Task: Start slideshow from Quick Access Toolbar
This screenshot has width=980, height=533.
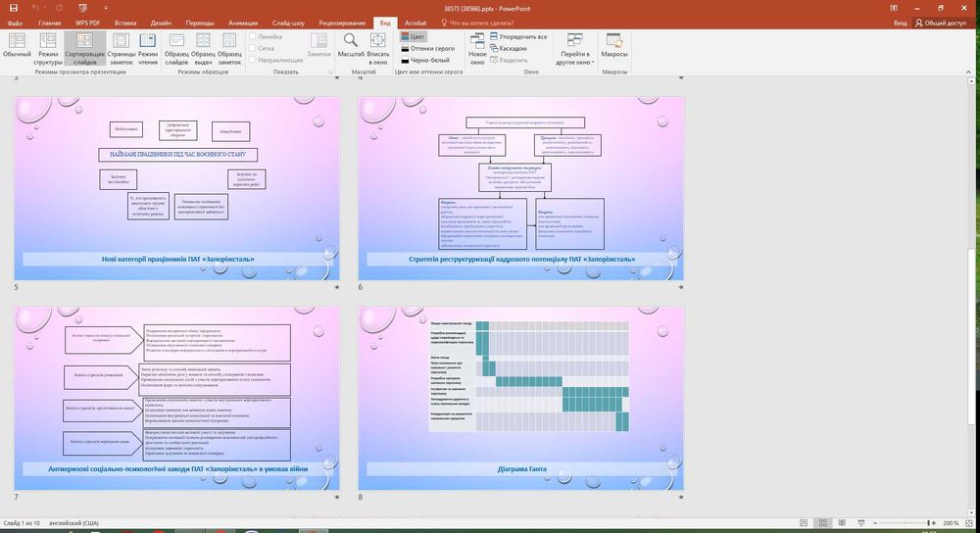Action: [83, 8]
